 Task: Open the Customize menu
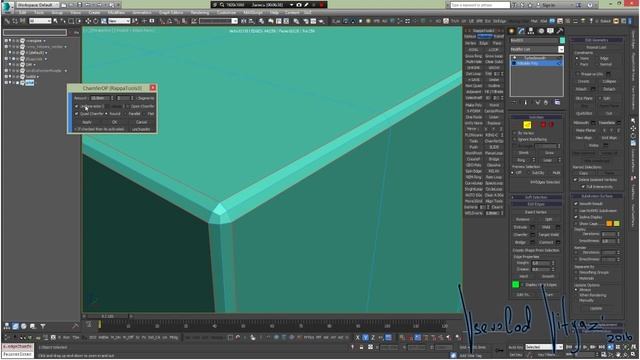click(226, 13)
